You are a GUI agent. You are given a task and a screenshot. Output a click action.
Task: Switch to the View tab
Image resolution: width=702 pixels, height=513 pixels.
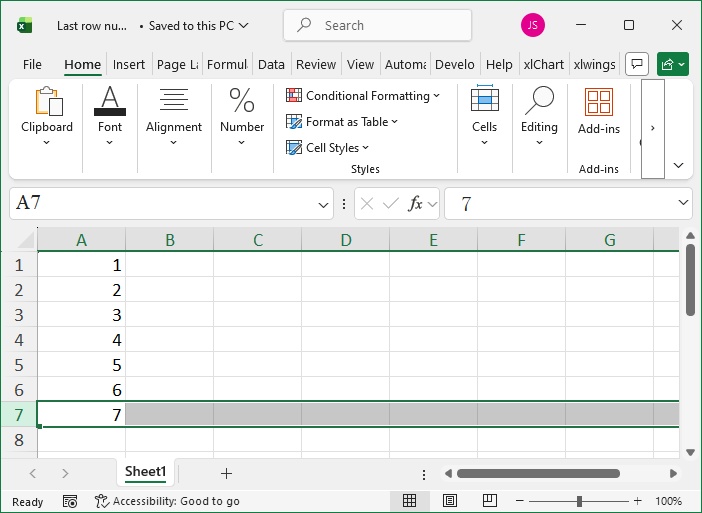[x=360, y=64]
